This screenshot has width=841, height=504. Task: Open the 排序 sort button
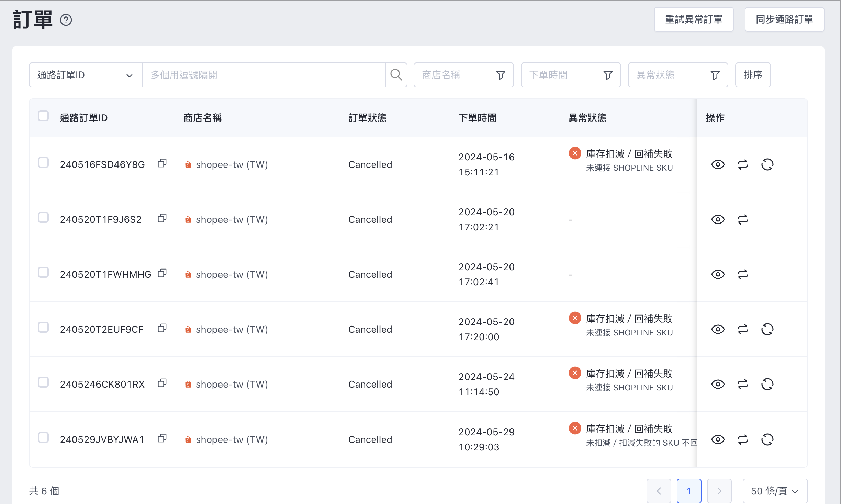coord(753,75)
